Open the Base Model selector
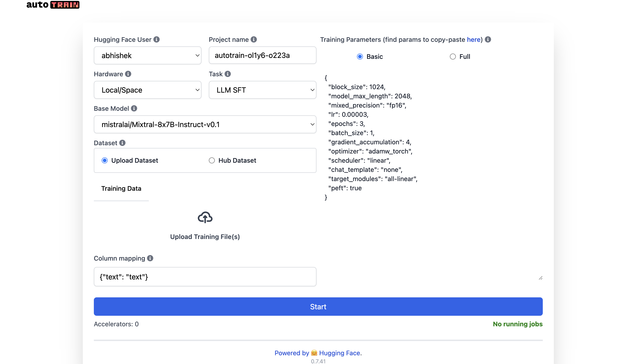This screenshot has width=638, height=364. tap(205, 125)
